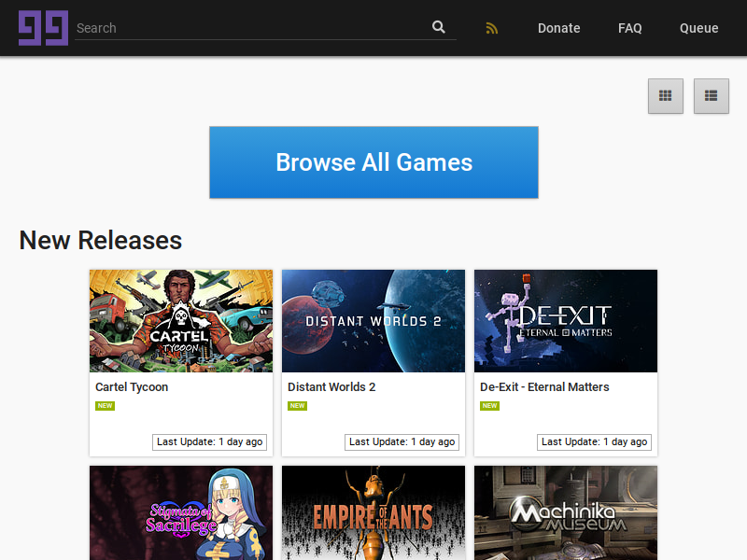The width and height of the screenshot is (747, 560).
Task: Open Cartel Tycoon cover image
Action: (x=181, y=321)
